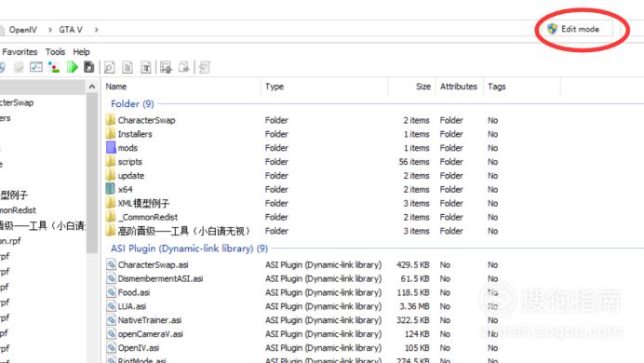Select monRedist item in left tree
The width and height of the screenshot is (644, 363).
coord(18,210)
